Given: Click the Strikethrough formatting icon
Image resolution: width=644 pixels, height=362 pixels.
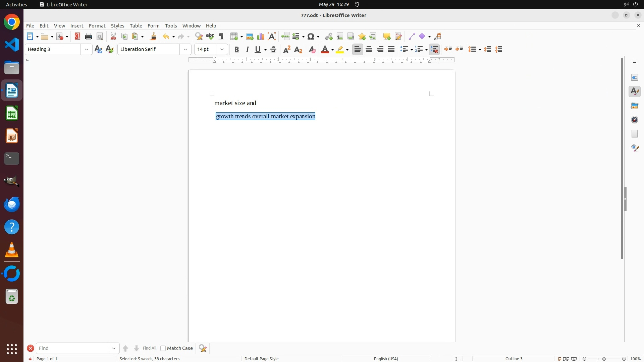Looking at the screenshot, I should coord(273,50).
